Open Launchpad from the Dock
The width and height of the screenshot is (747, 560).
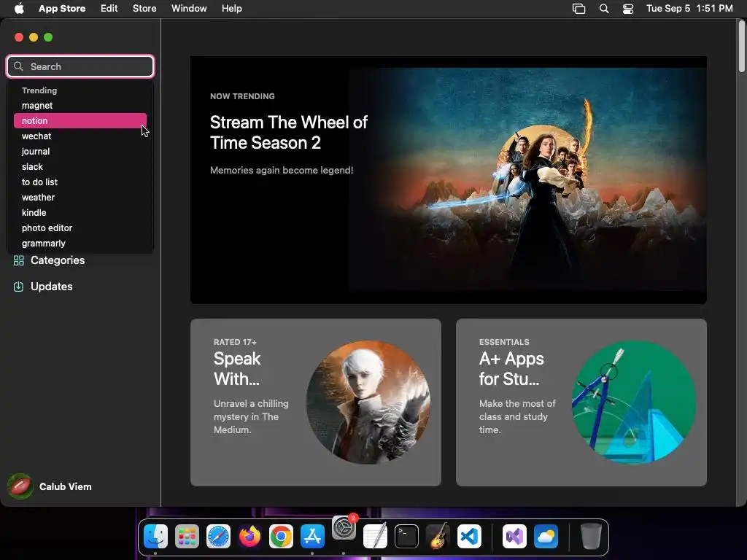point(187,537)
